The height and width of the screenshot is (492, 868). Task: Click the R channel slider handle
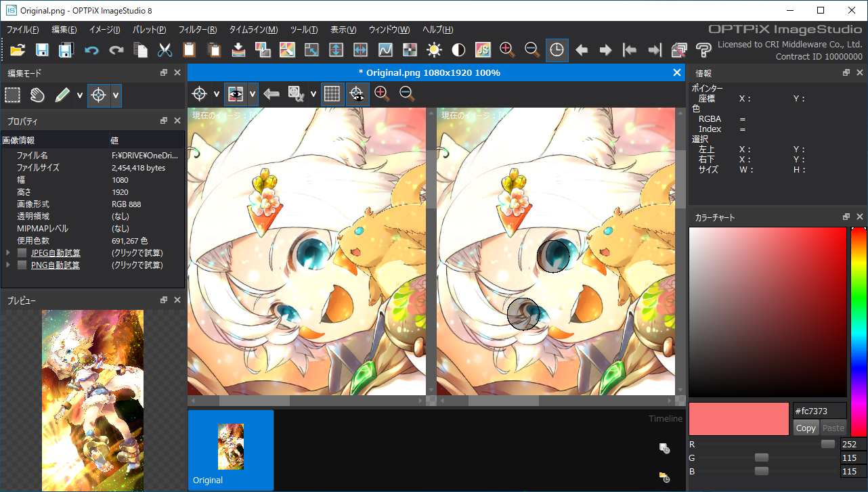(x=827, y=444)
